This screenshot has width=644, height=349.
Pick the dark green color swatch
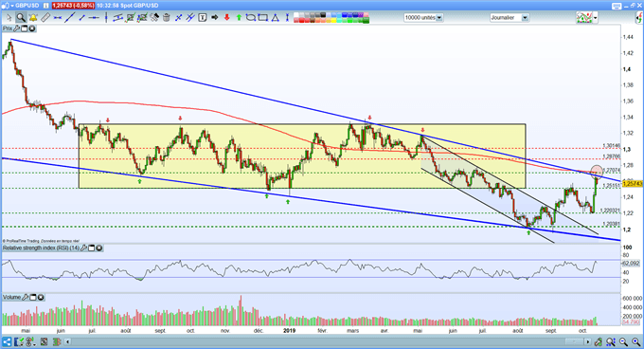tap(366, 20)
